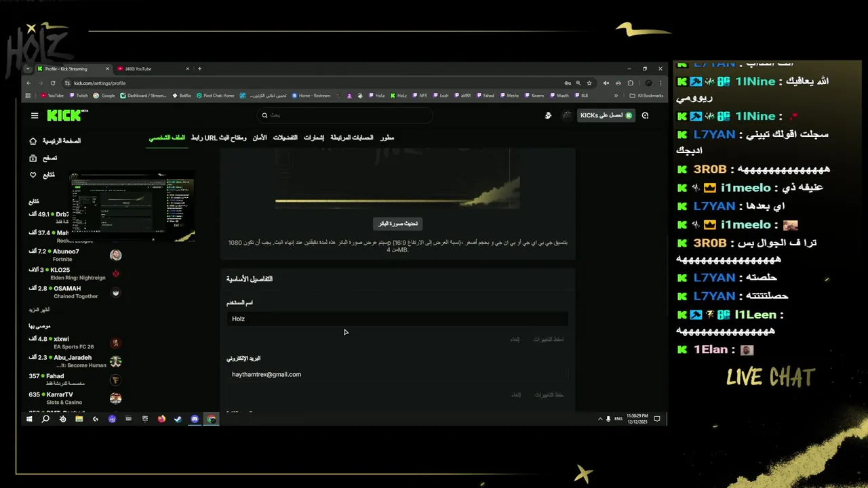Click the ENG language indicator in taskbar
868x488 pixels.
(618, 419)
